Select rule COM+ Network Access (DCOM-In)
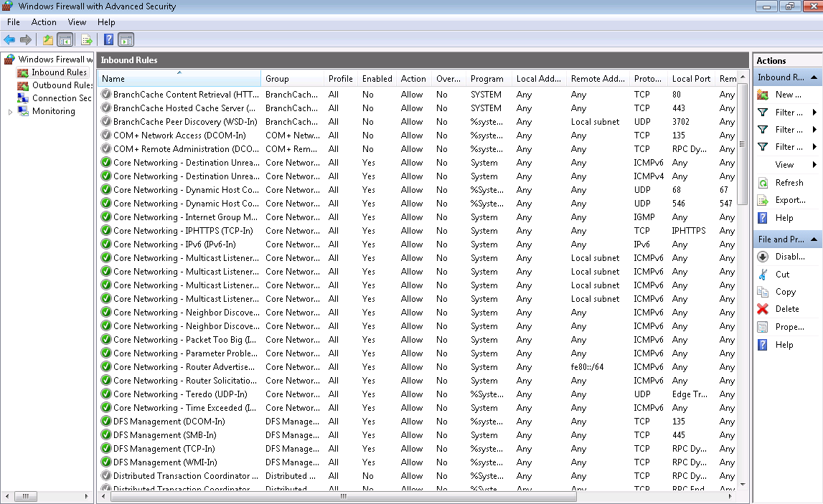The width and height of the screenshot is (823, 504). point(179,135)
